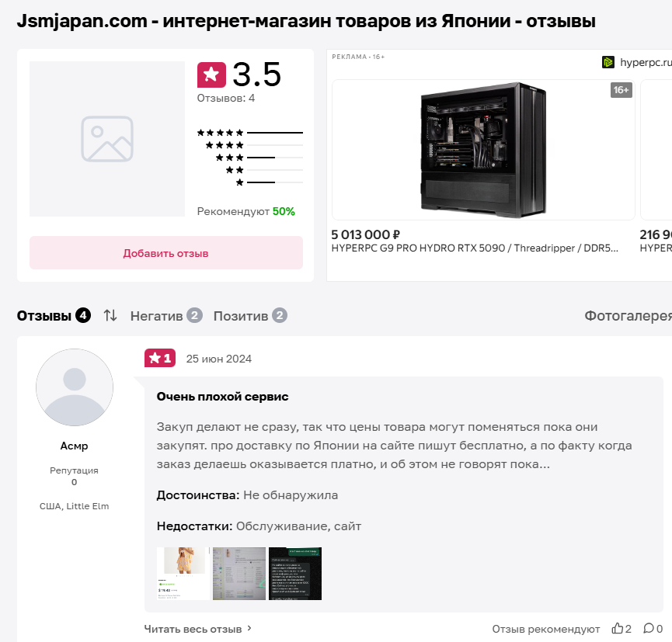This screenshot has width=672, height=642.
Task: Filter reviews by five-star row
Action: (x=249, y=133)
